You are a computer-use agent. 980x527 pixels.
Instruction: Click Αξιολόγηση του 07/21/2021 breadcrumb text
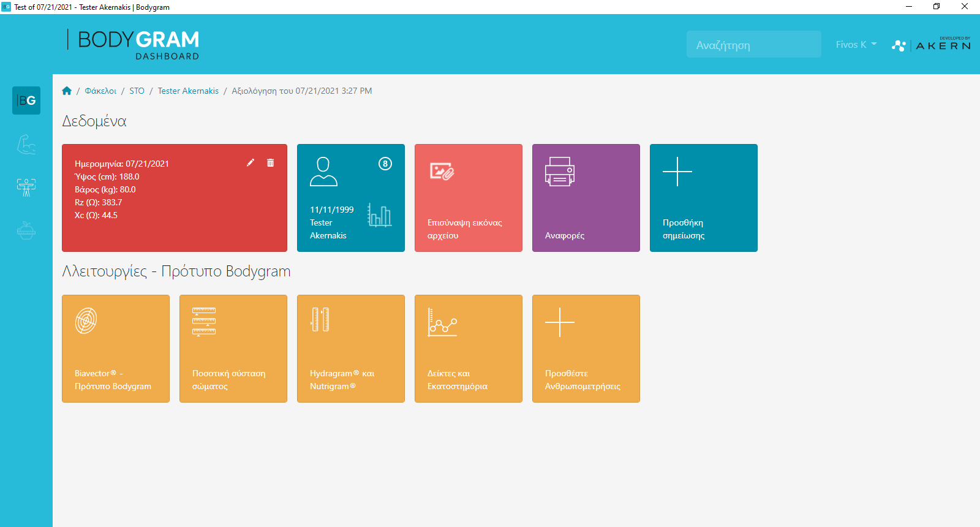[302, 91]
